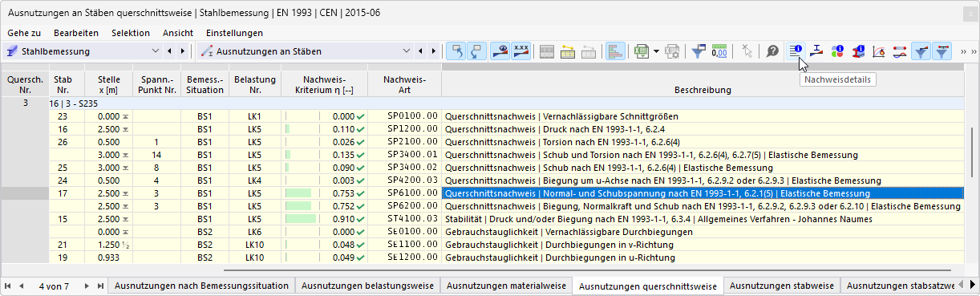The width and height of the screenshot is (980, 296).
Task: Click the greyed-out pick cursor icon
Action: (x=747, y=51)
